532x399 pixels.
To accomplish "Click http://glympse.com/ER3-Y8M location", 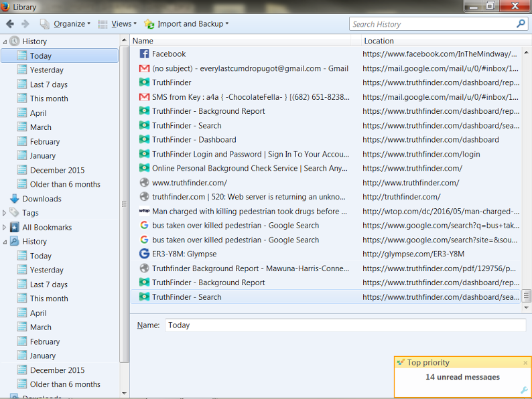I will (413, 254).
